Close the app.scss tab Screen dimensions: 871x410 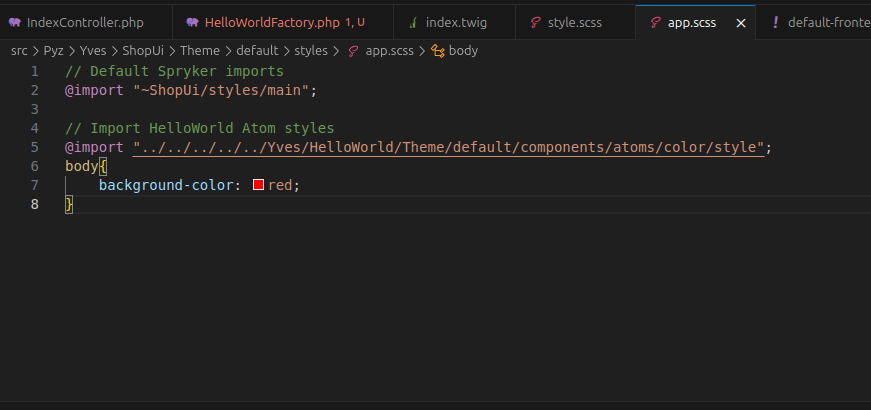[x=740, y=23]
